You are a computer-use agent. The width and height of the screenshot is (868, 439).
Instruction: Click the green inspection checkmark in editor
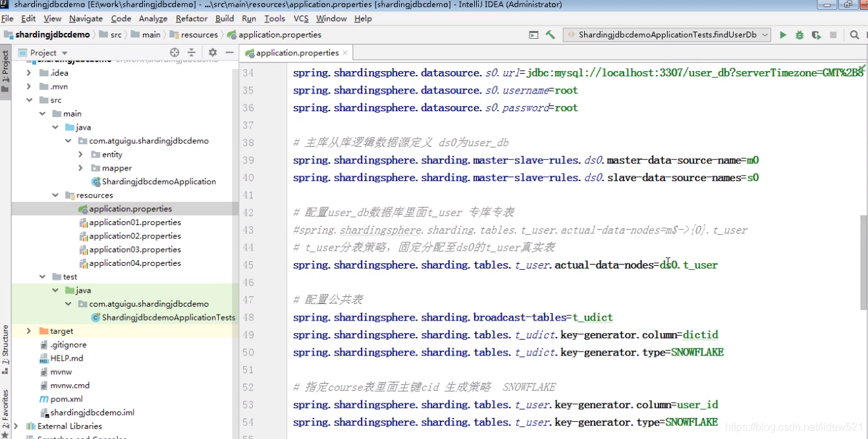coord(861,68)
